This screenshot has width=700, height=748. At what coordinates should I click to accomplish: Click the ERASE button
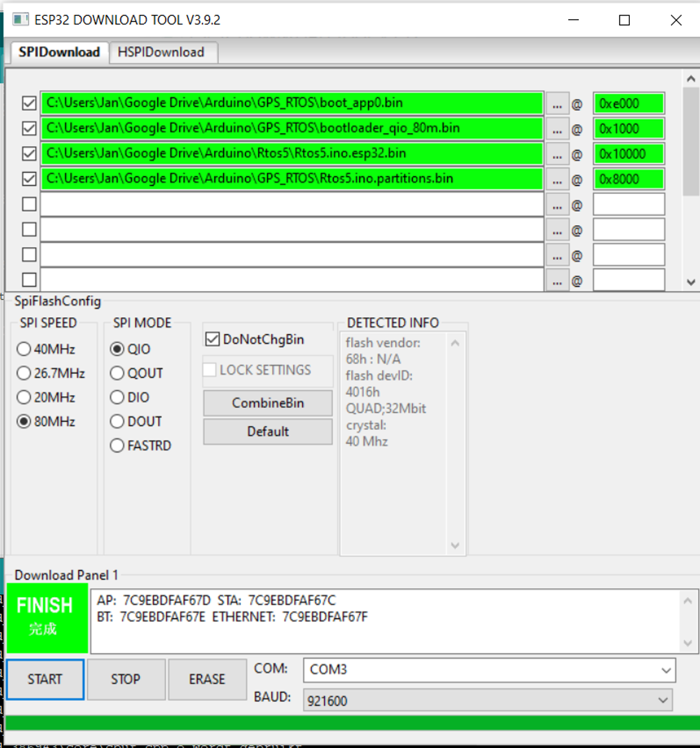(x=206, y=679)
